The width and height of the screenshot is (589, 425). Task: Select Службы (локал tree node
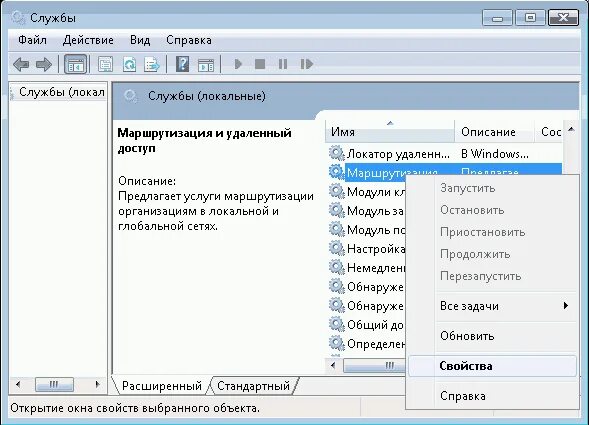62,92
